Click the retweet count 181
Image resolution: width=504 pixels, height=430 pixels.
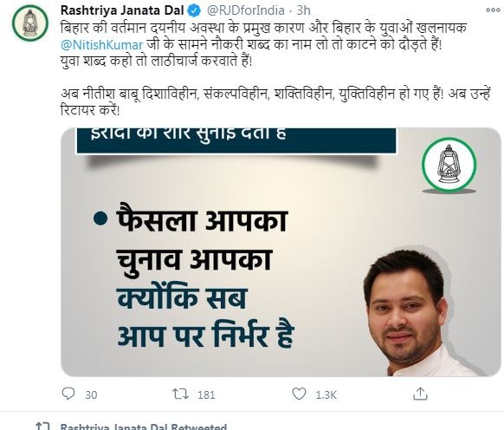[x=206, y=395]
